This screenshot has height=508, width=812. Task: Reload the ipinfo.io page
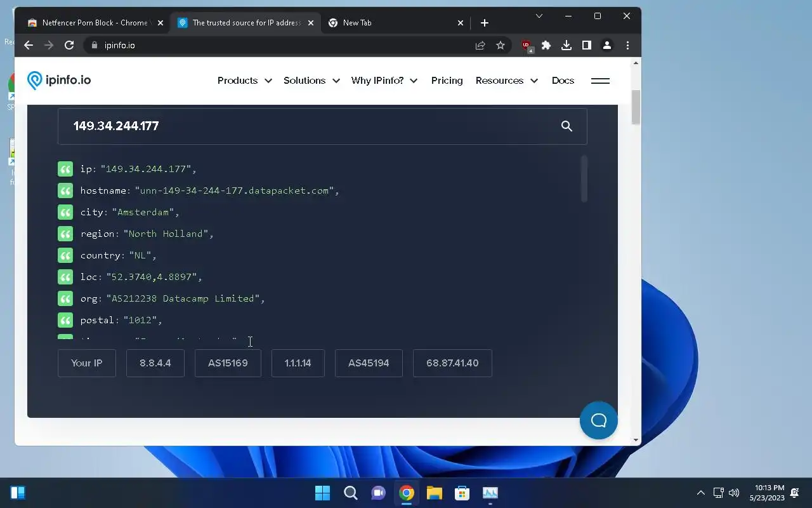tap(69, 45)
